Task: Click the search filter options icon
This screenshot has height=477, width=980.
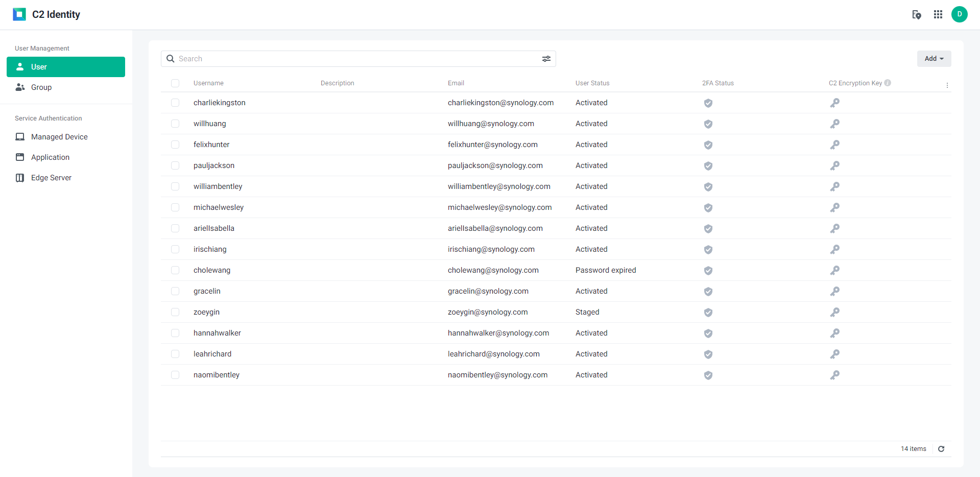Action: (546, 59)
